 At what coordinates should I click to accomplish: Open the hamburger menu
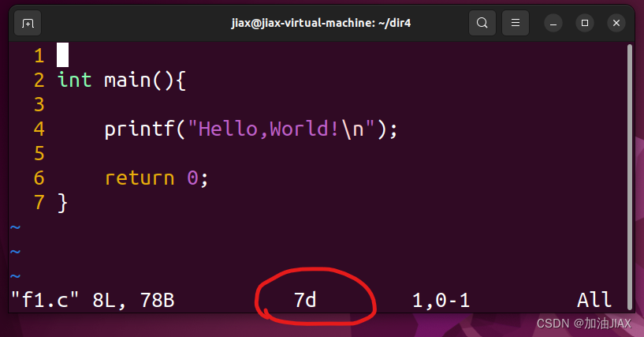click(516, 23)
